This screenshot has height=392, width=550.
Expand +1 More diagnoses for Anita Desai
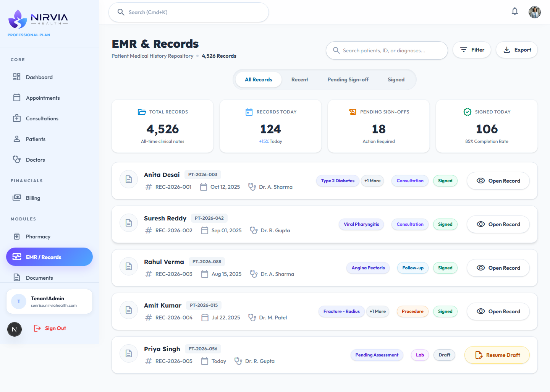coord(372,181)
